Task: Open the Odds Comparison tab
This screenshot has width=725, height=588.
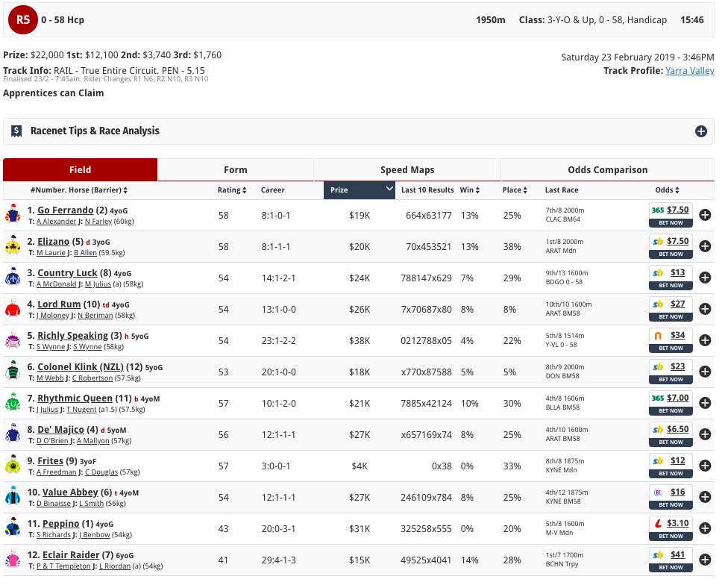Action: point(608,170)
